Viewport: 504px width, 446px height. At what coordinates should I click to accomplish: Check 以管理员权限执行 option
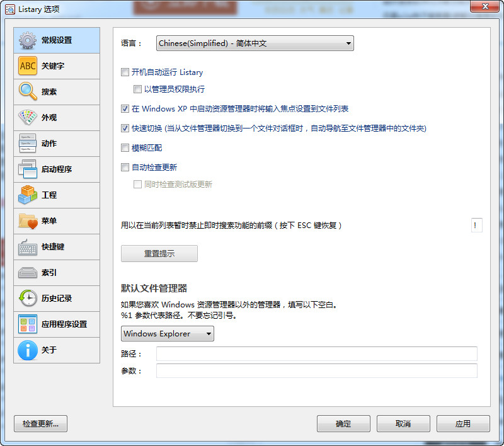click(137, 89)
